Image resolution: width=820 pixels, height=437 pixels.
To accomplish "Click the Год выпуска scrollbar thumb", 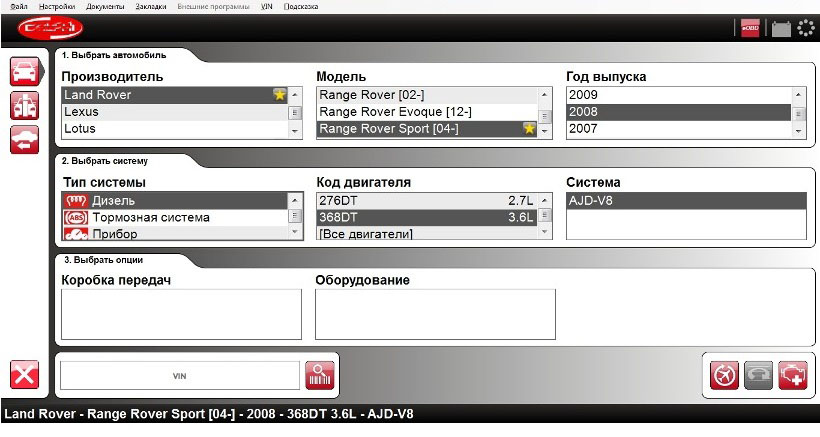I will (799, 113).
